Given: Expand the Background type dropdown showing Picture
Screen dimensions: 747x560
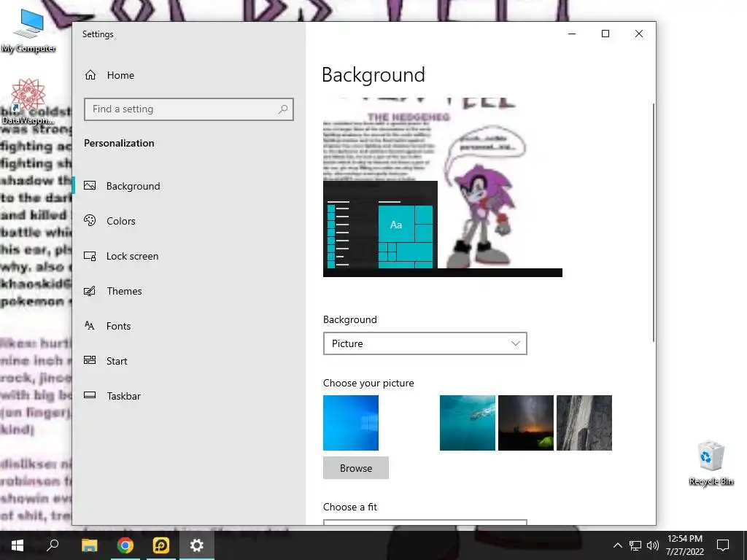Looking at the screenshot, I should coord(425,343).
